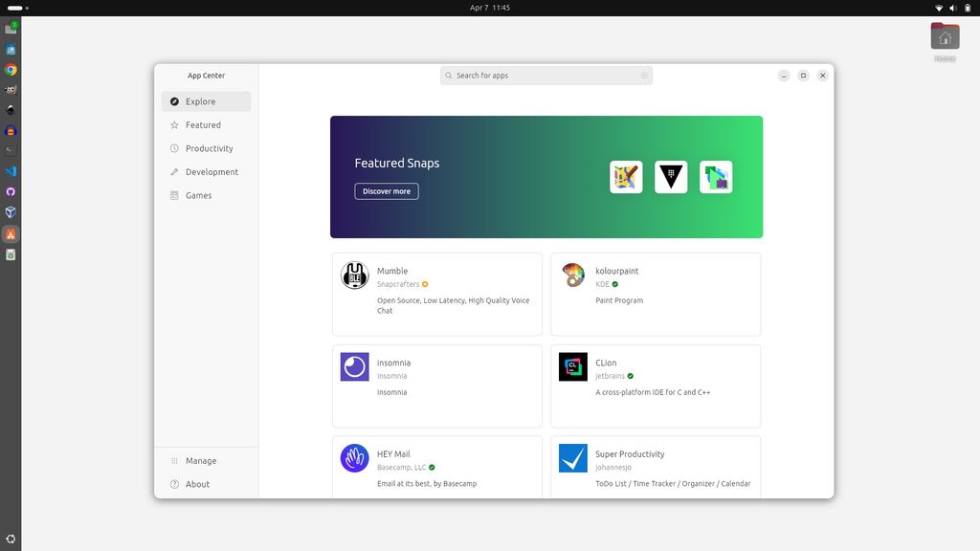
Task: Click Super Productivity's blue checkmark icon
Action: point(571,459)
